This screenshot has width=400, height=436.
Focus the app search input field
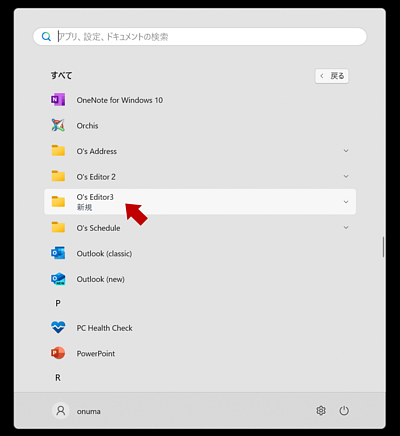200,36
